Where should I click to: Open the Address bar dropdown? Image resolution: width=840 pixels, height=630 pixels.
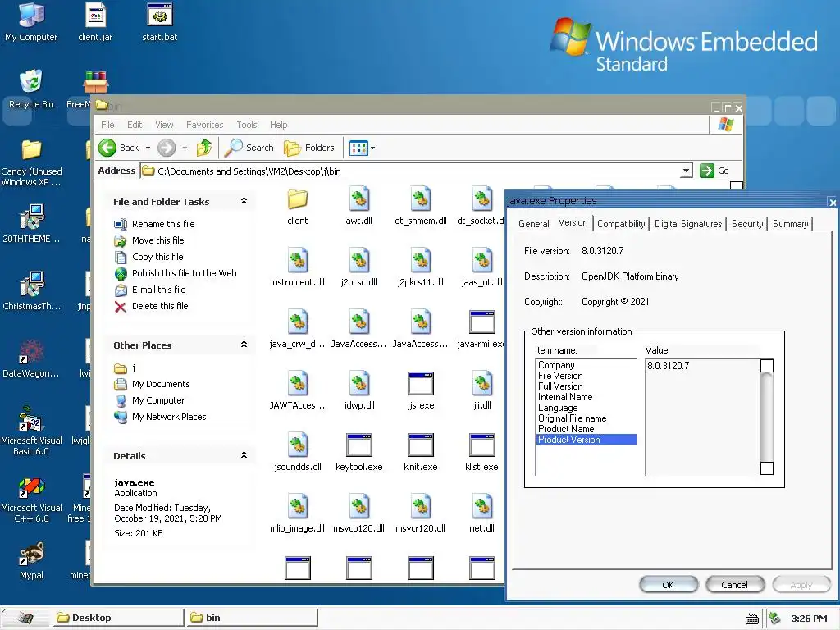point(686,171)
